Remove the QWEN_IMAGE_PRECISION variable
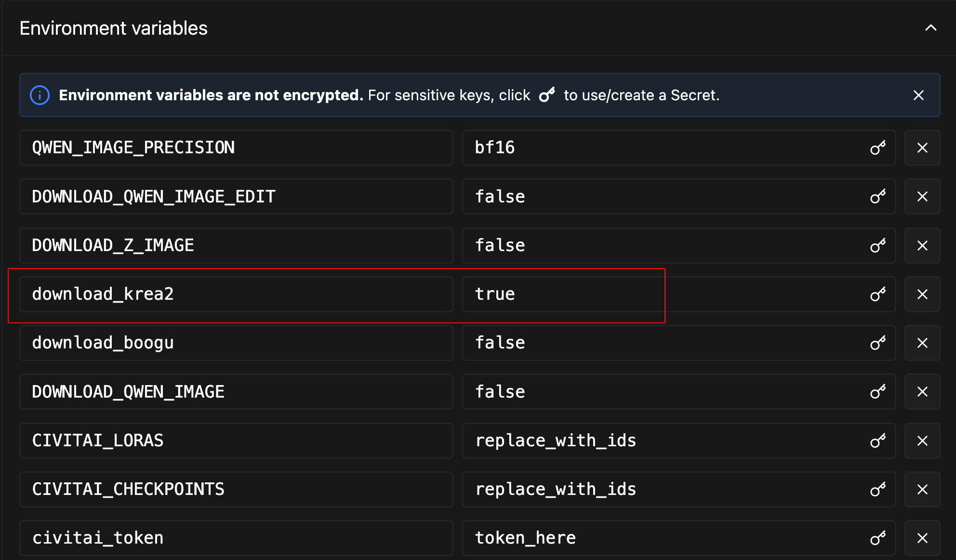Screen dimensions: 956x560 [x=922, y=148]
